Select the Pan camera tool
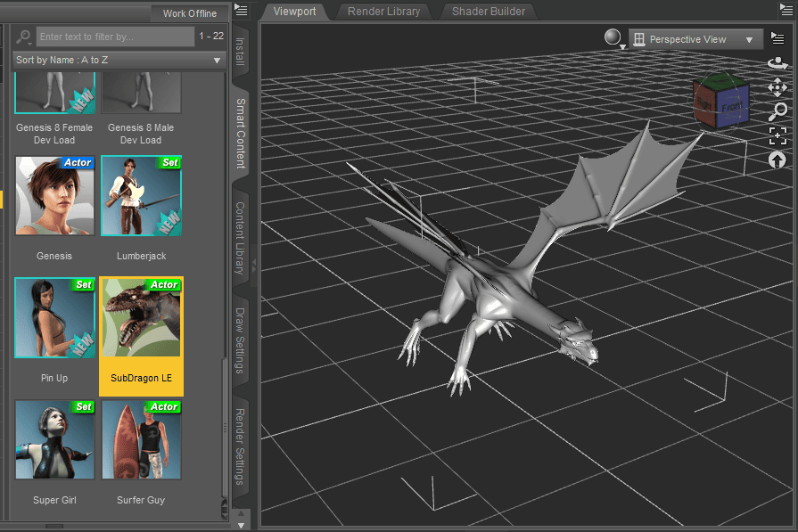 click(777, 87)
